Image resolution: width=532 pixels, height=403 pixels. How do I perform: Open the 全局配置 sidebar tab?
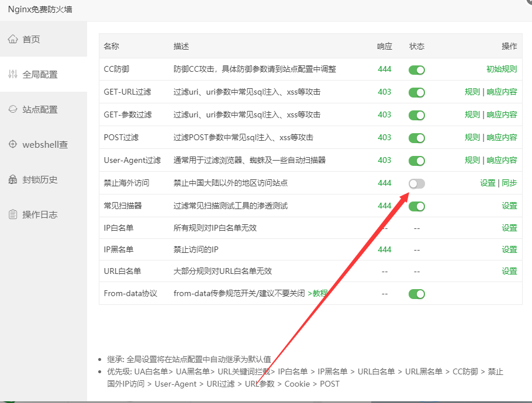coord(43,74)
